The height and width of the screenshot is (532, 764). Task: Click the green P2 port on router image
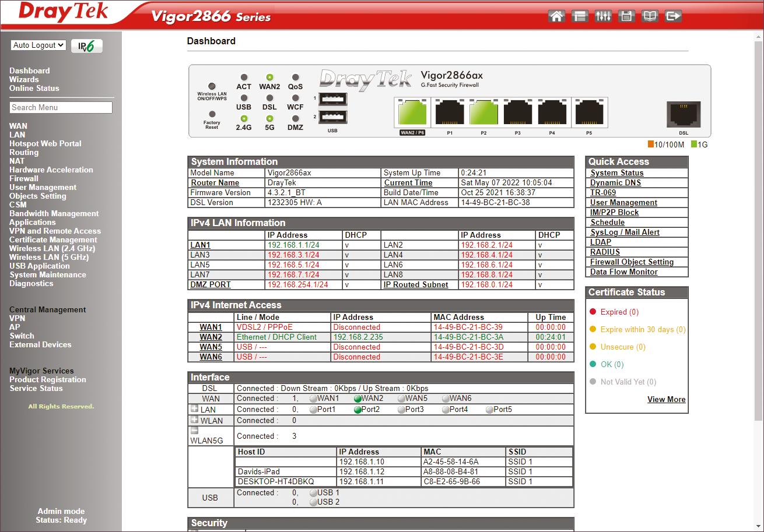click(483, 112)
